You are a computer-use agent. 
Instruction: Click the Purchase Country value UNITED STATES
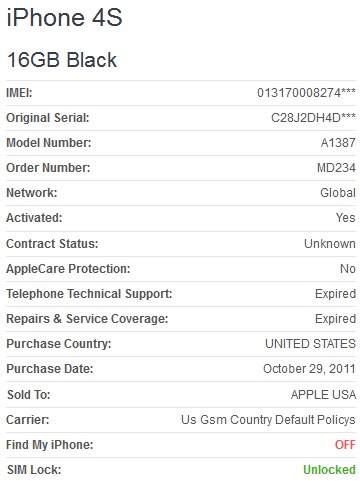(x=310, y=344)
